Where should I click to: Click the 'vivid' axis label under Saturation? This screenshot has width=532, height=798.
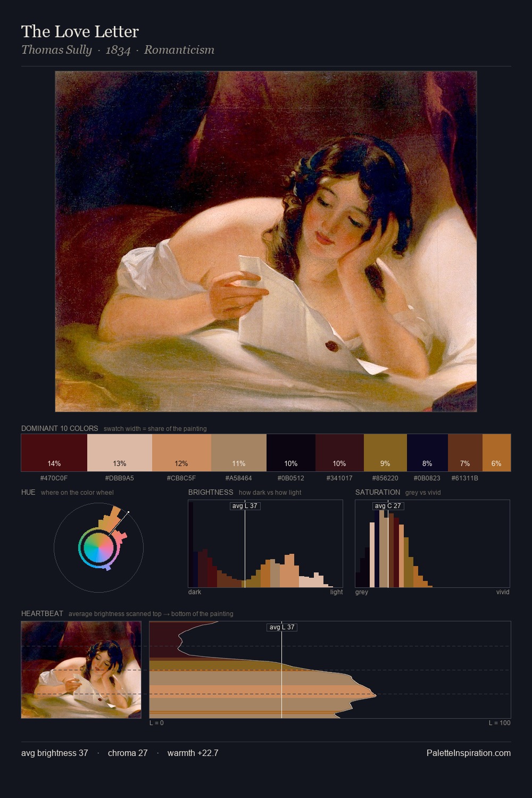tap(503, 592)
